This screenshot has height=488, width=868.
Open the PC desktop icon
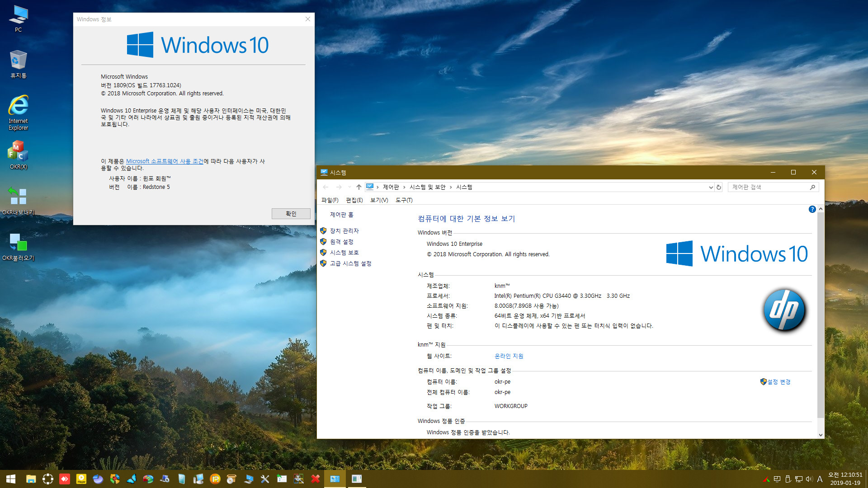point(18,18)
